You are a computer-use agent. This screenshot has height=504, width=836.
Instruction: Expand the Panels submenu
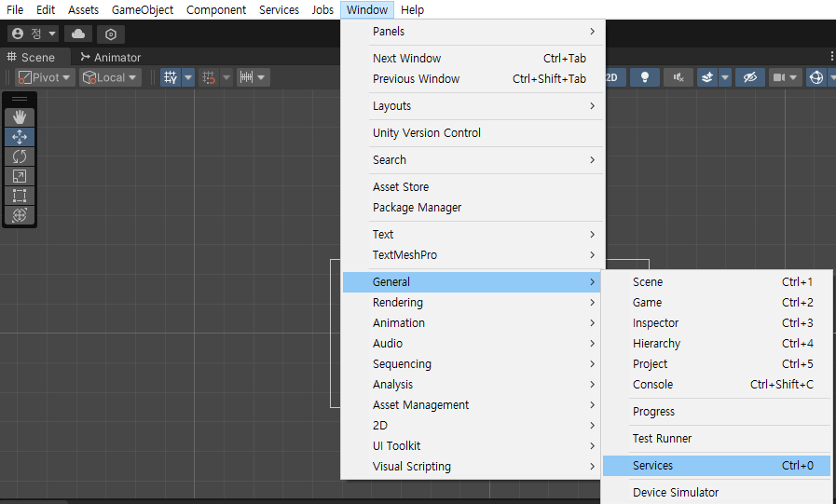[473, 32]
